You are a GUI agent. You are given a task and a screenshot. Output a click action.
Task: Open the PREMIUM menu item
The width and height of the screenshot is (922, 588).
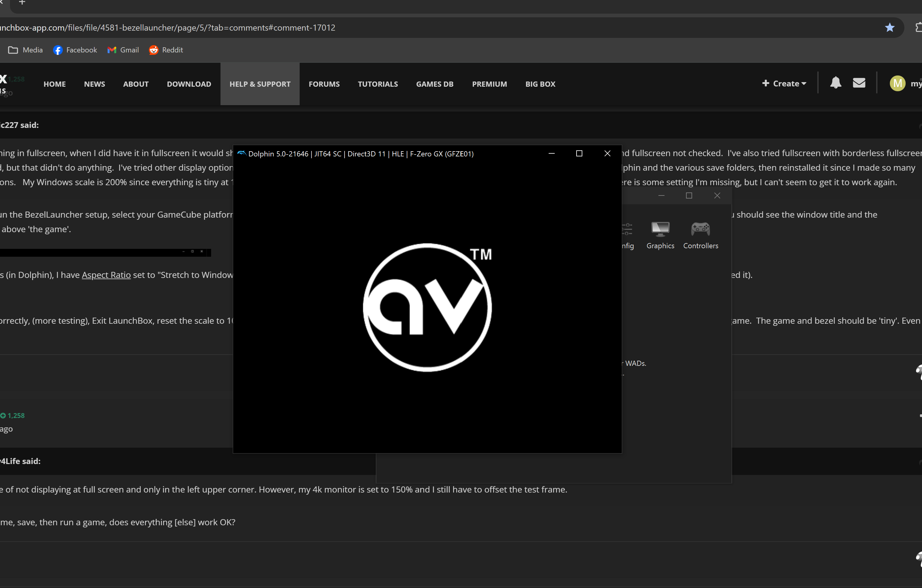(x=489, y=84)
